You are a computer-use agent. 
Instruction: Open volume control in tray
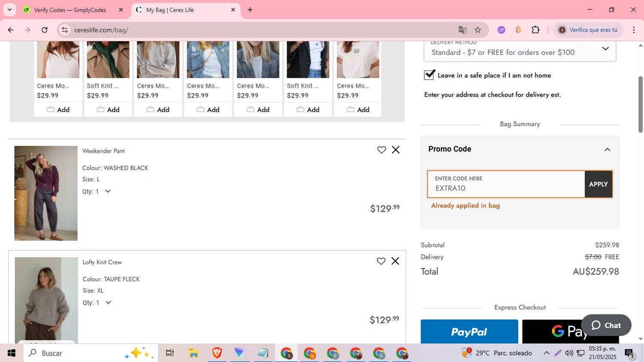coord(569,353)
